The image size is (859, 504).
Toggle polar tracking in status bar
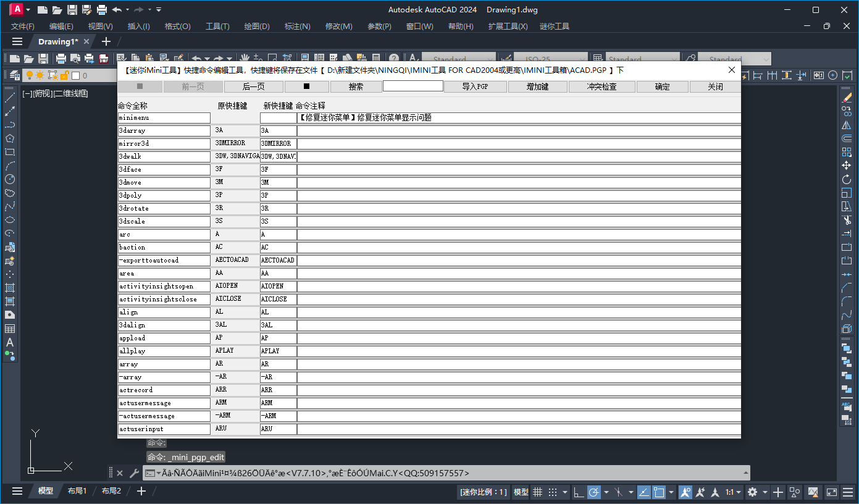click(594, 492)
